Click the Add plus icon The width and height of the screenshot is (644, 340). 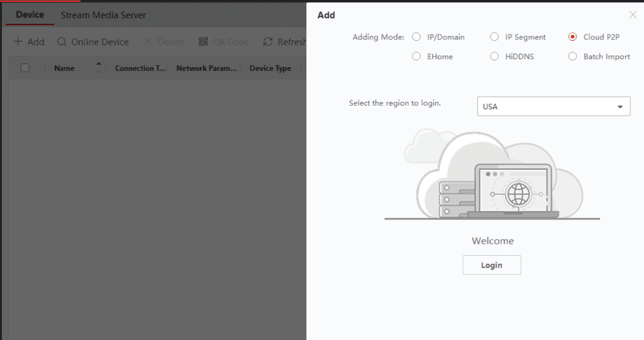pos(18,42)
